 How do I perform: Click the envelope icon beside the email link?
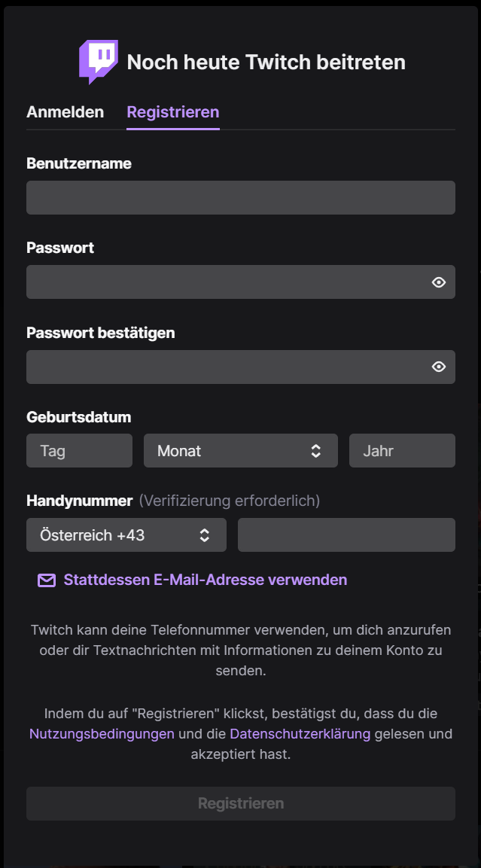pos(47,580)
